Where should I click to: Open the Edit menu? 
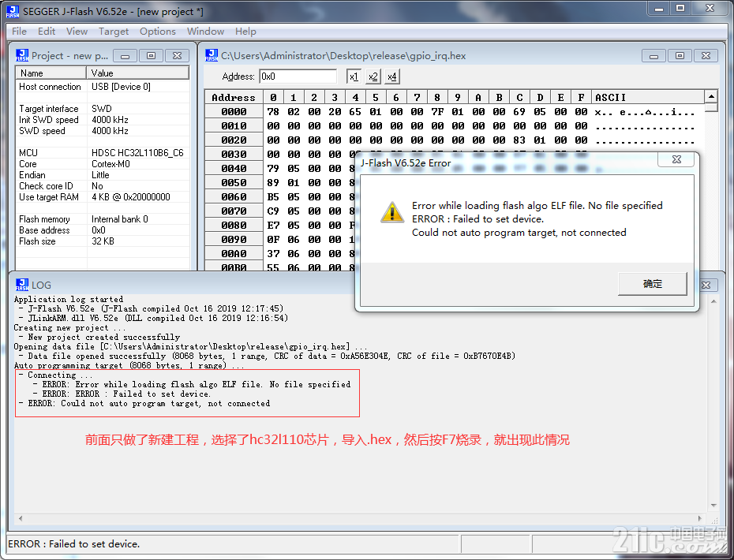coord(47,32)
